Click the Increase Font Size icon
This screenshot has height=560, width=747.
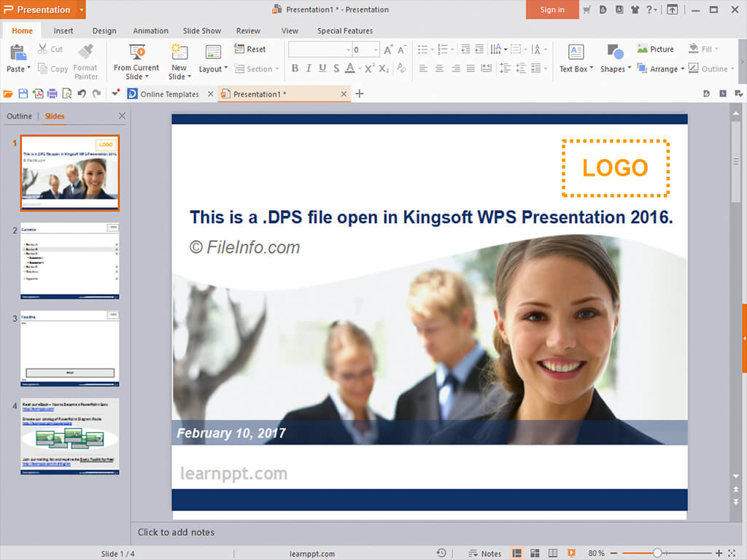(x=388, y=50)
